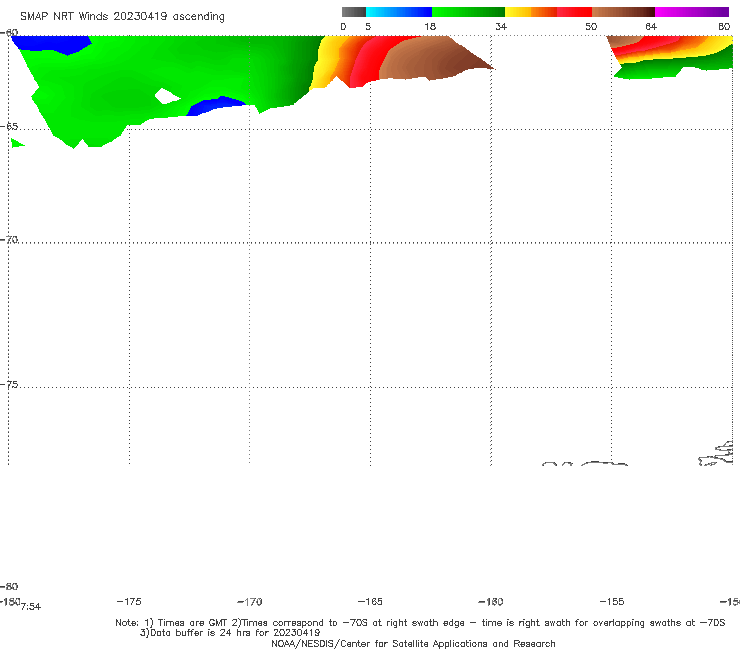Image resolution: width=740 pixels, height=650 pixels.
Task: Click the color bar label '5'
Action: click(368, 26)
